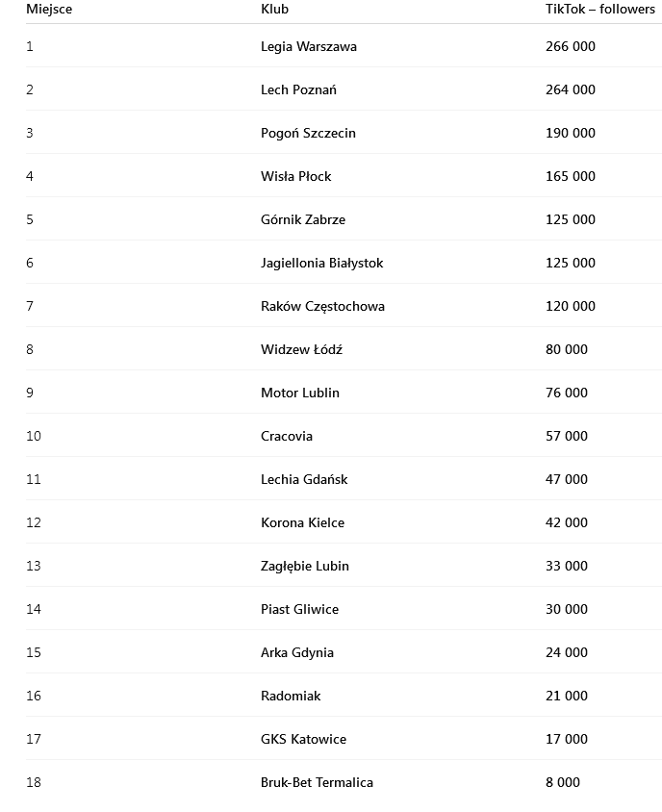662x812 pixels.
Task: Click the Motor Lublin club name
Action: click(x=299, y=393)
